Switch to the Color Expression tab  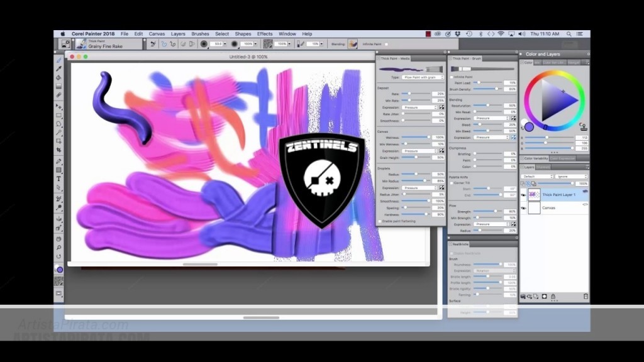coord(563,158)
